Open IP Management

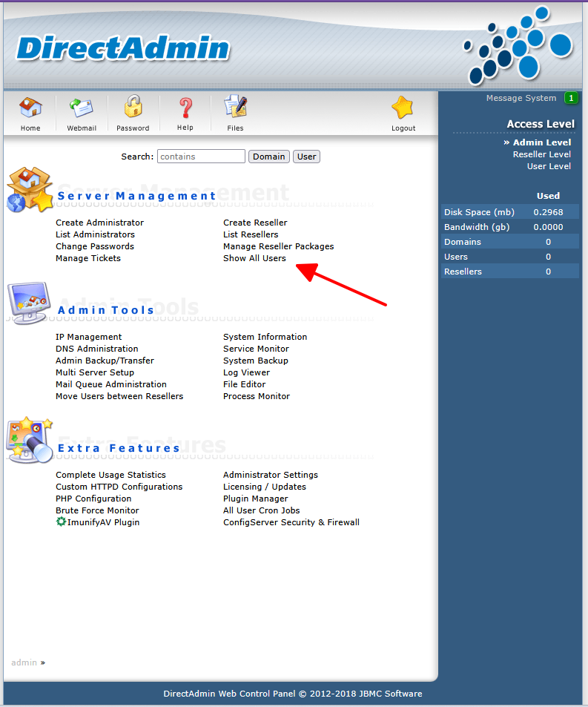tap(88, 337)
